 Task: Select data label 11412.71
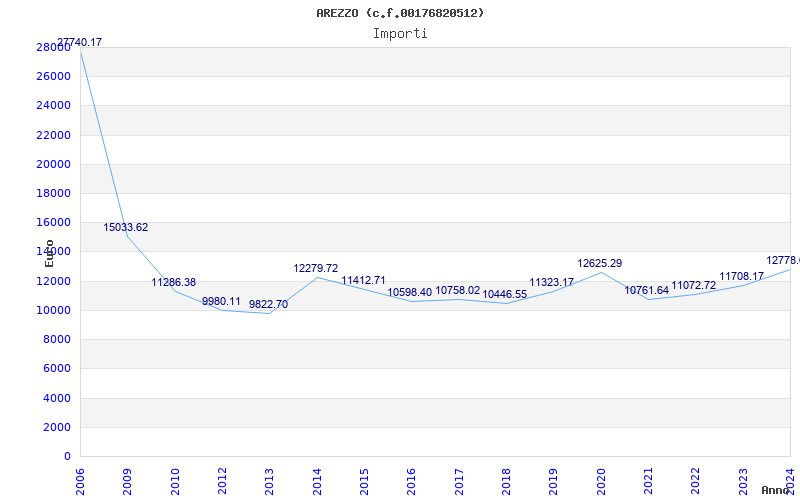click(x=363, y=281)
